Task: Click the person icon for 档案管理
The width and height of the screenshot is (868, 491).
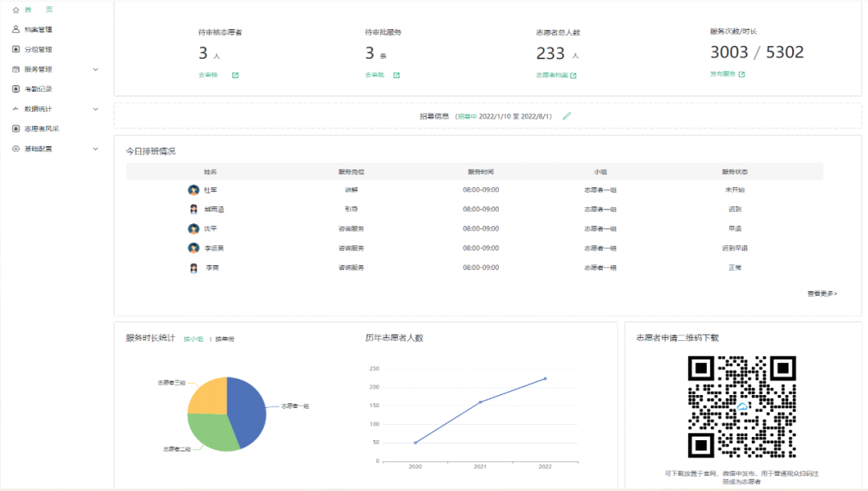Action: click(x=16, y=30)
